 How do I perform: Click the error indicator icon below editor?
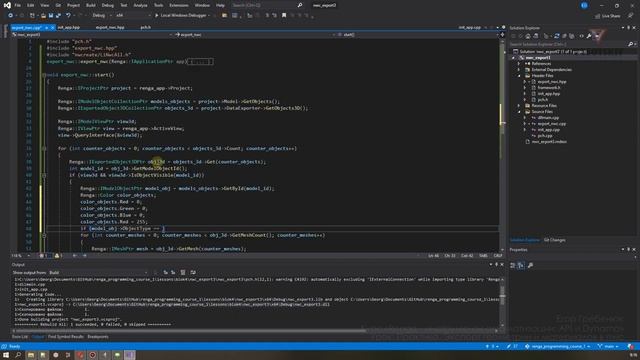42,256
